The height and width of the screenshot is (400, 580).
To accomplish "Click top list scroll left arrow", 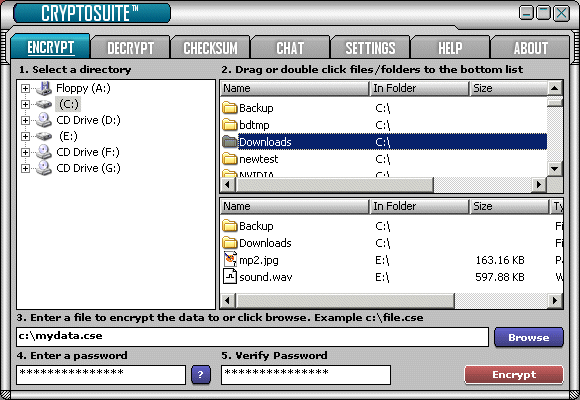I will (227, 184).
